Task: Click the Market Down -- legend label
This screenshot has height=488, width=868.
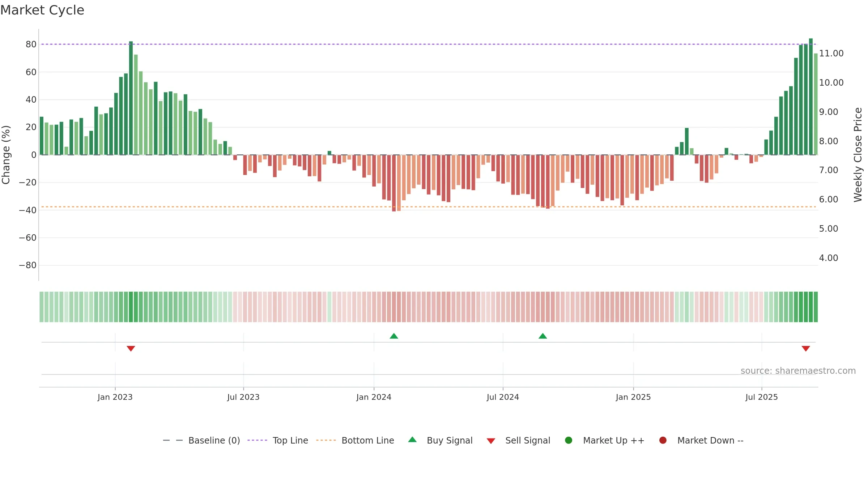Action: [710, 440]
